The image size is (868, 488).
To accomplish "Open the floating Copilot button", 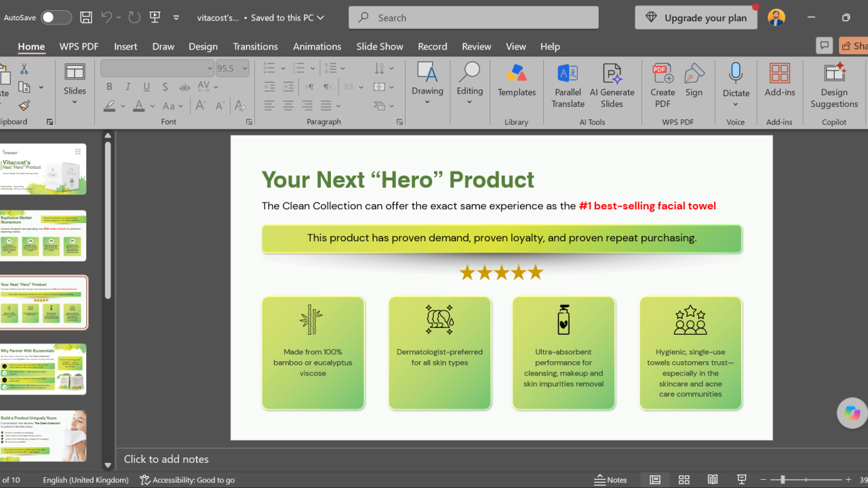I will (x=852, y=412).
